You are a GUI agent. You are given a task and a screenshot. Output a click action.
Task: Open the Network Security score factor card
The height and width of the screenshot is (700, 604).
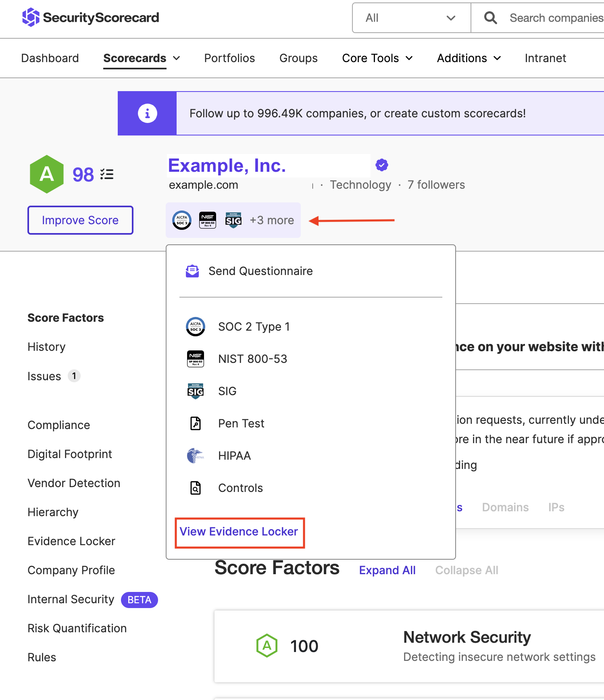[x=409, y=646]
